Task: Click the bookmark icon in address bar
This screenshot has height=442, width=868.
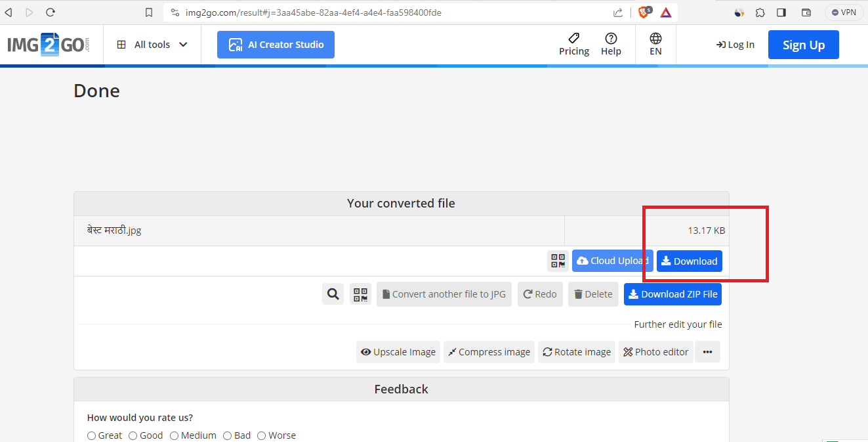Action: (x=149, y=12)
